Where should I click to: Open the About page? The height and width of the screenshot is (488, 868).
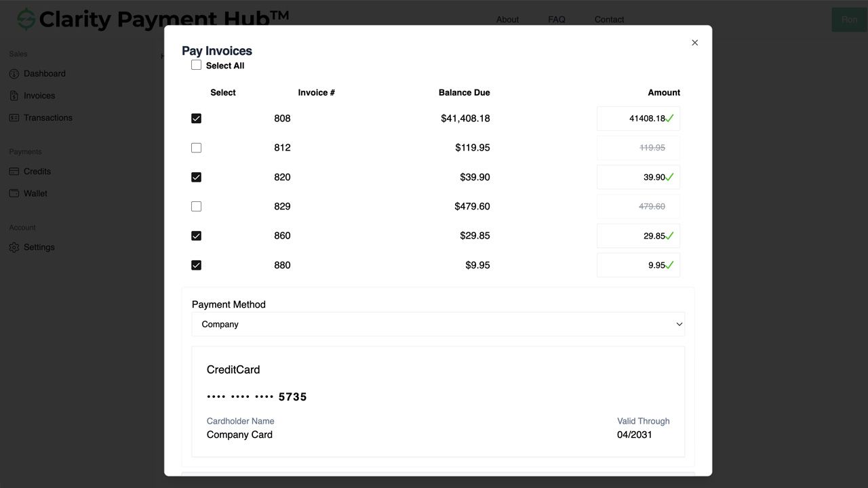click(507, 20)
